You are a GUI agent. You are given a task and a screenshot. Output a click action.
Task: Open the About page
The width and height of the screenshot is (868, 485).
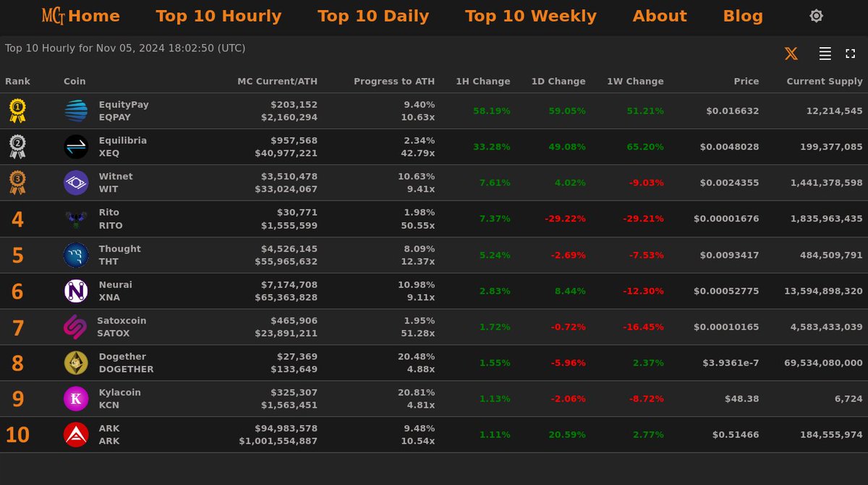[660, 16]
